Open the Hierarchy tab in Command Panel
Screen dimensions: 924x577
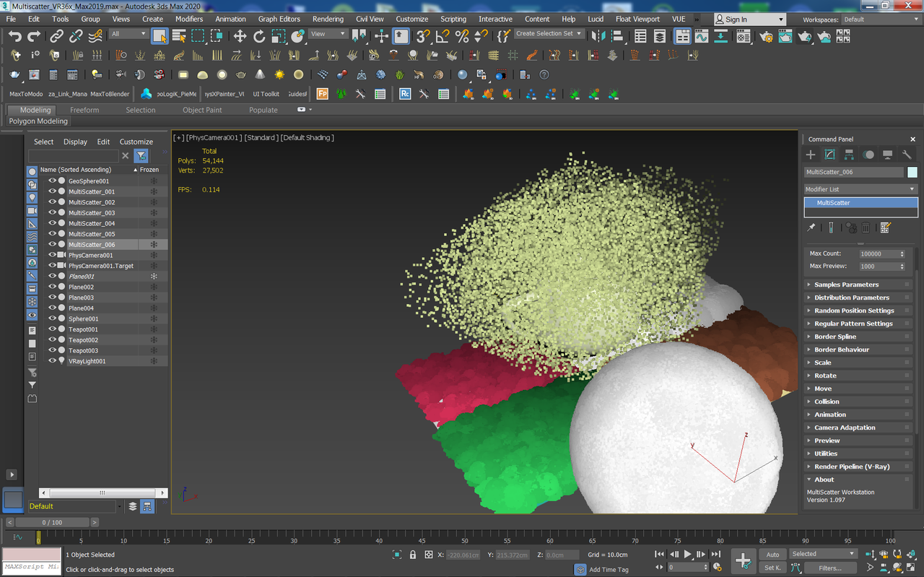tap(849, 155)
